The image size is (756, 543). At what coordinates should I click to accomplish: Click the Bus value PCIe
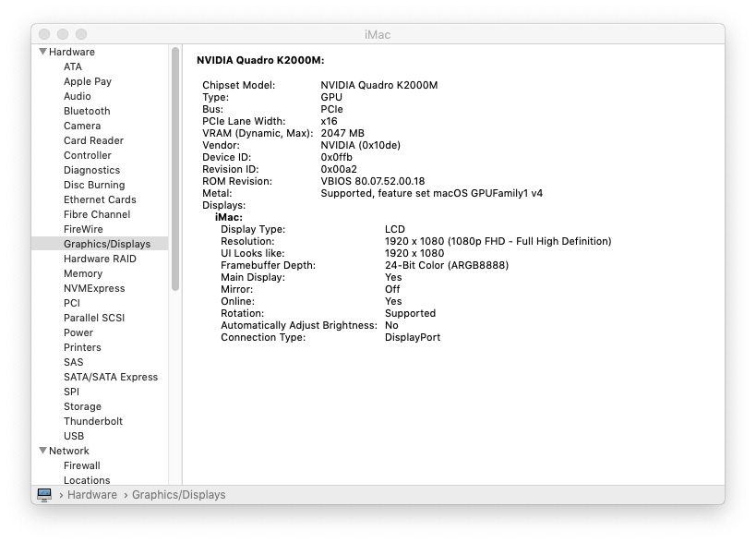tap(331, 110)
